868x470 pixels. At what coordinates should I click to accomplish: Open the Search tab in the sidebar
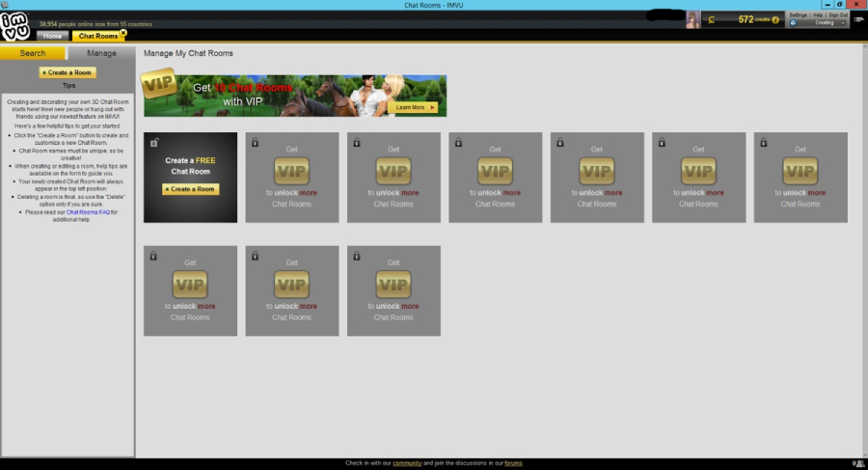[33, 53]
